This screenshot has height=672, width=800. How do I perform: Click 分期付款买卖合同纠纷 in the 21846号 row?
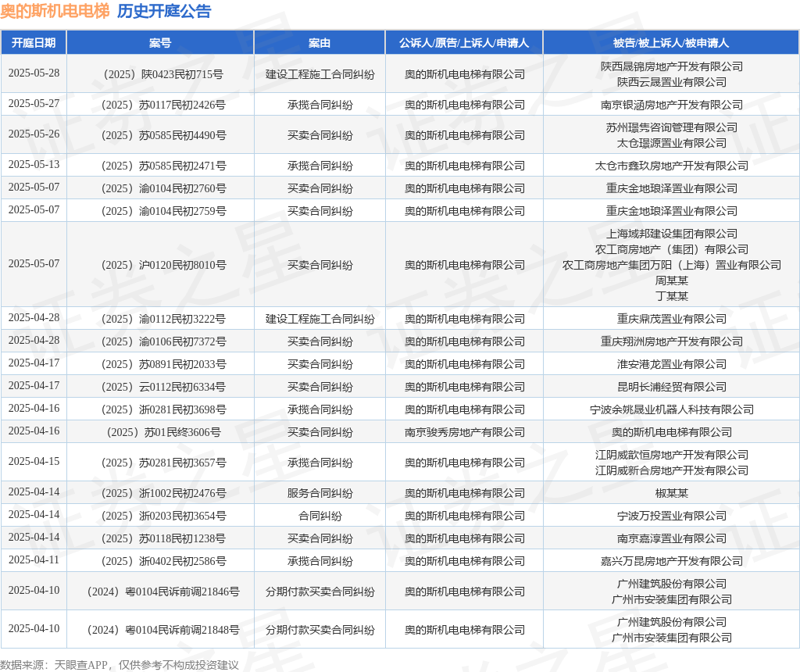320,592
